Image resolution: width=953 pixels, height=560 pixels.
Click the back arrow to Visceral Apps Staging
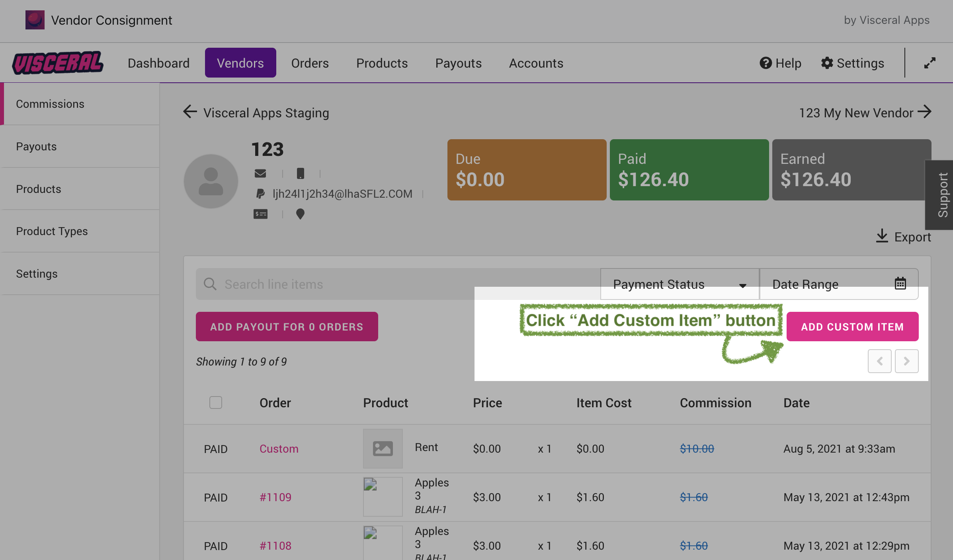[190, 112]
